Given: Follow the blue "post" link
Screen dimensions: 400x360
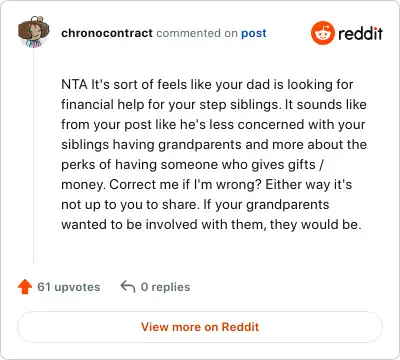Looking at the screenshot, I should click(x=254, y=33).
